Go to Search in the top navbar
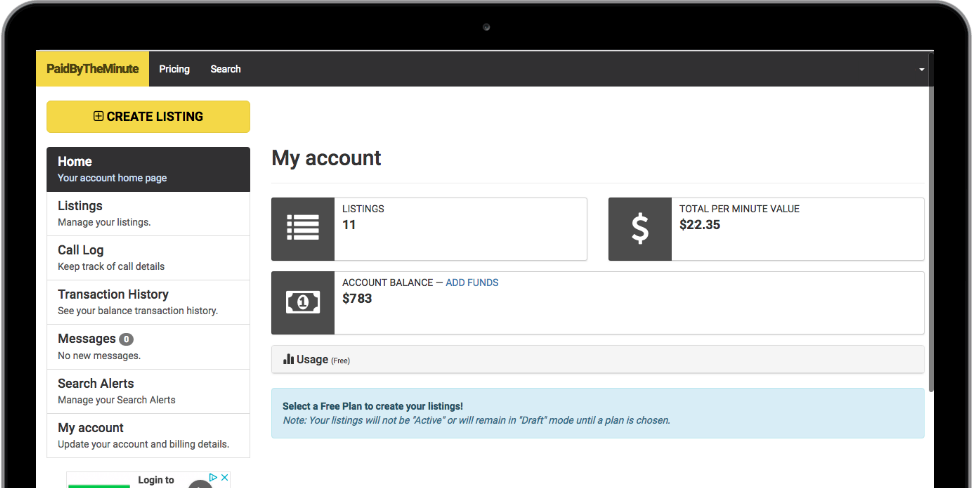The width and height of the screenshot is (972, 488). point(225,69)
